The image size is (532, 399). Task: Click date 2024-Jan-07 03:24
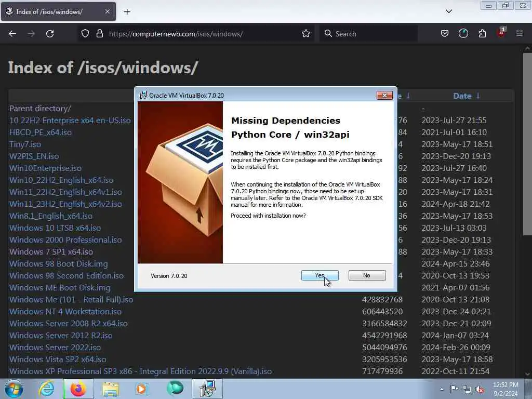(x=455, y=335)
